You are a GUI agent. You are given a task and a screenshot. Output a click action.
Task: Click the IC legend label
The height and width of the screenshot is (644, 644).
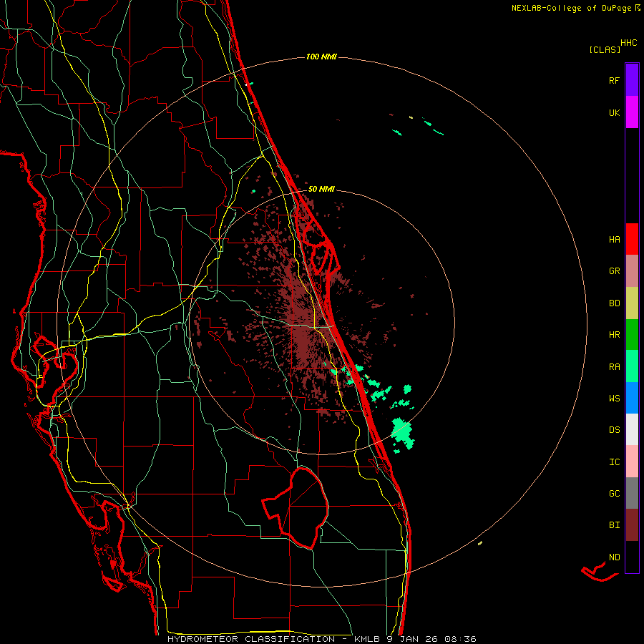pyautogui.click(x=614, y=462)
